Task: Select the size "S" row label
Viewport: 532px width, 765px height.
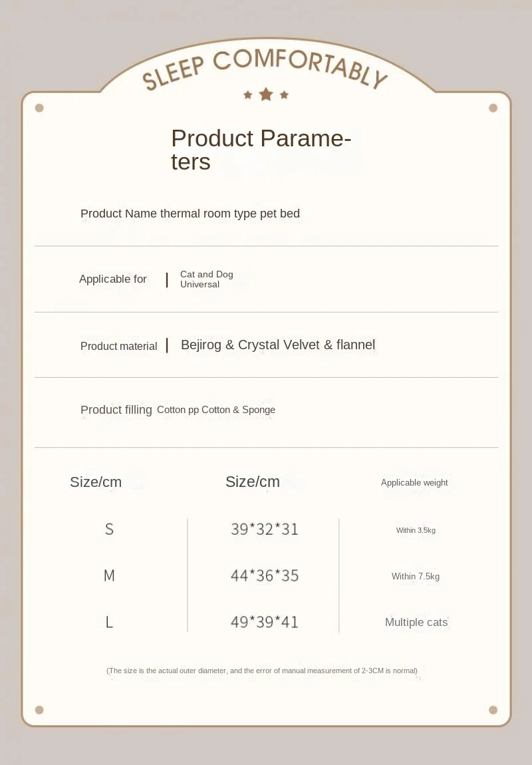Action: pos(109,530)
